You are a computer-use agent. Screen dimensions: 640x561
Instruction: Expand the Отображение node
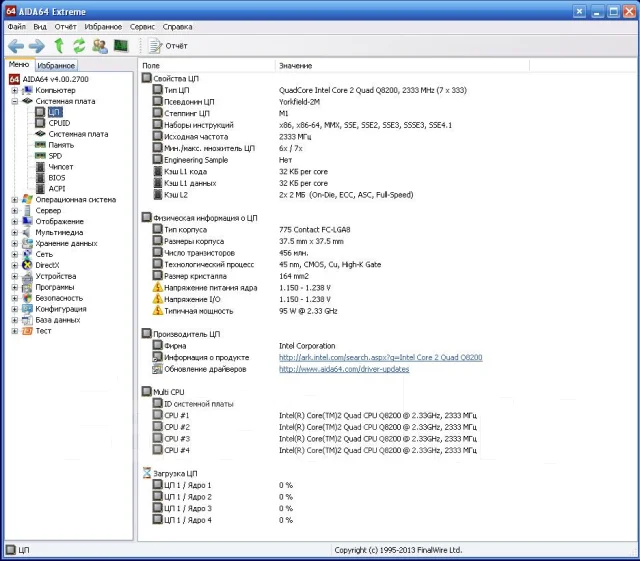pyautogui.click(x=15, y=221)
